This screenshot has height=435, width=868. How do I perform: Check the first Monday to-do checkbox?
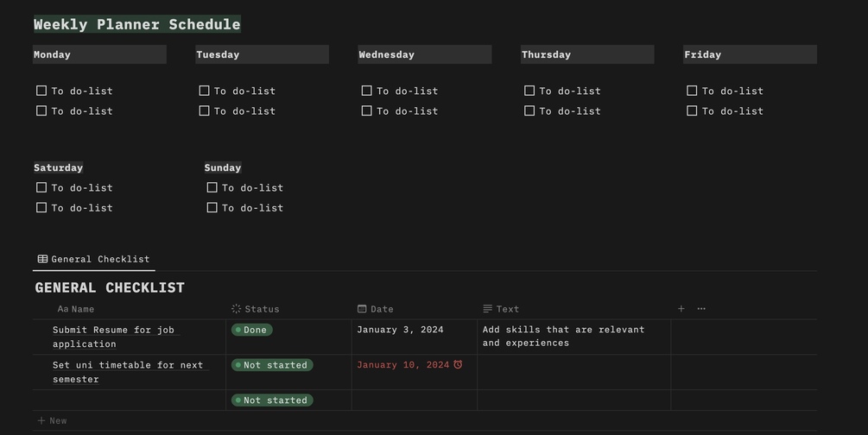pos(41,91)
